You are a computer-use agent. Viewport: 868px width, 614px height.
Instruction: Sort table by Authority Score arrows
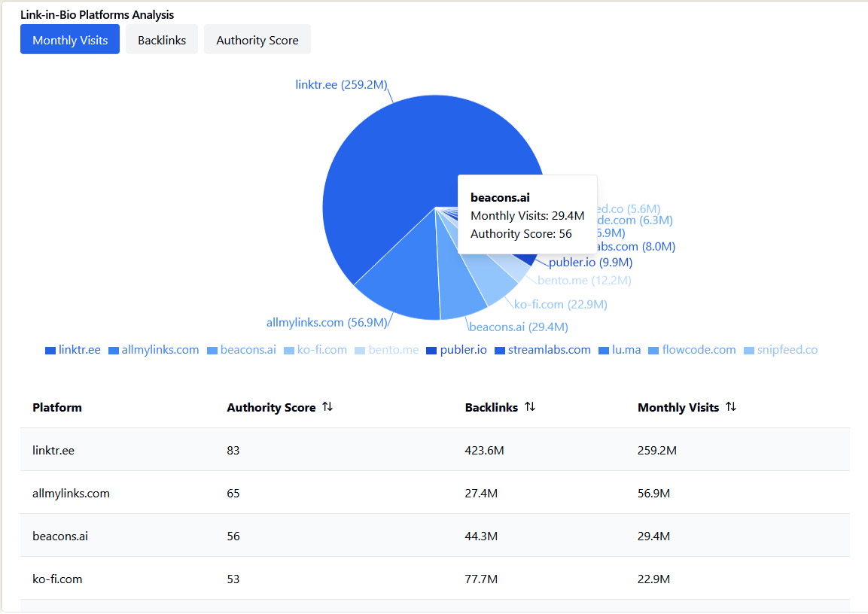point(327,406)
